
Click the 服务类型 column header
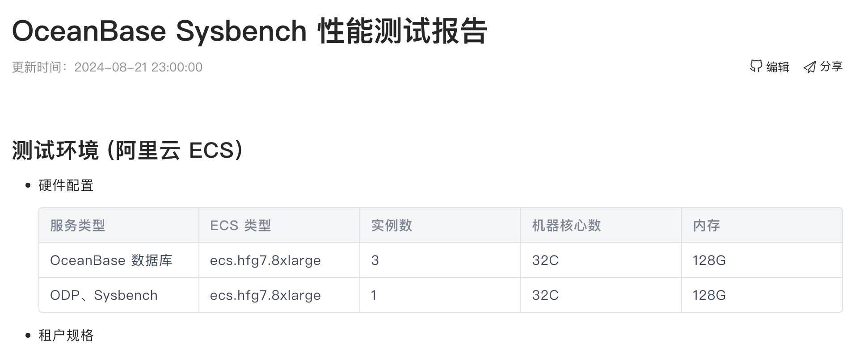pyautogui.click(x=78, y=226)
